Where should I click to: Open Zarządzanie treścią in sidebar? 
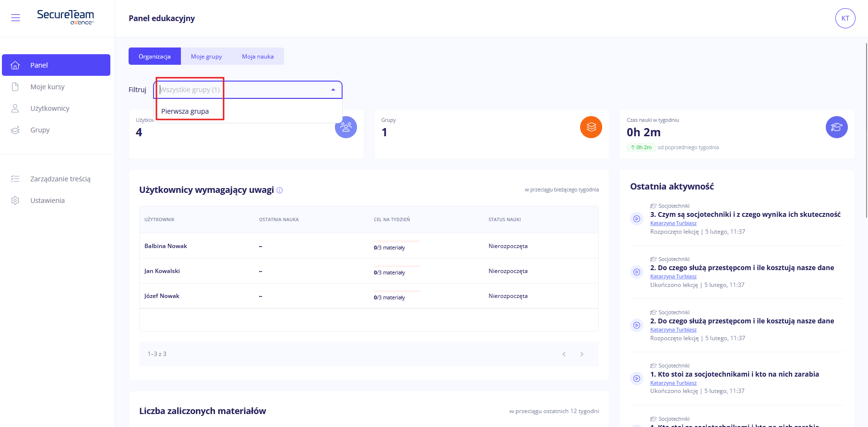pos(60,179)
